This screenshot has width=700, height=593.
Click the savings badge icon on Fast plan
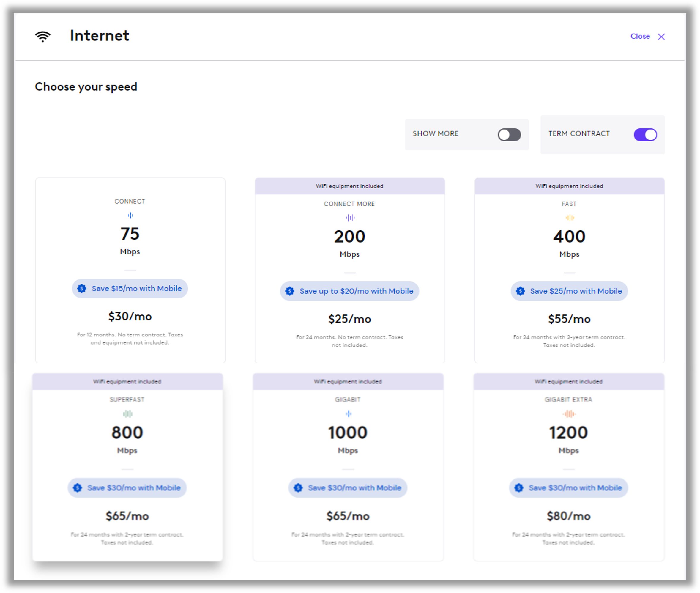tap(520, 291)
